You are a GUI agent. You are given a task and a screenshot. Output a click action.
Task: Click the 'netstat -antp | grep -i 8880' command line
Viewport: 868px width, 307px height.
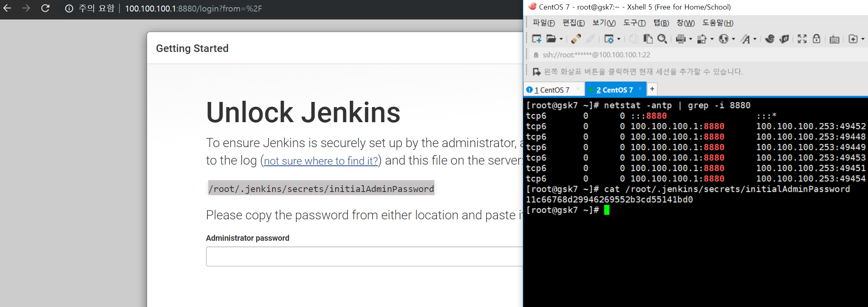(677, 106)
